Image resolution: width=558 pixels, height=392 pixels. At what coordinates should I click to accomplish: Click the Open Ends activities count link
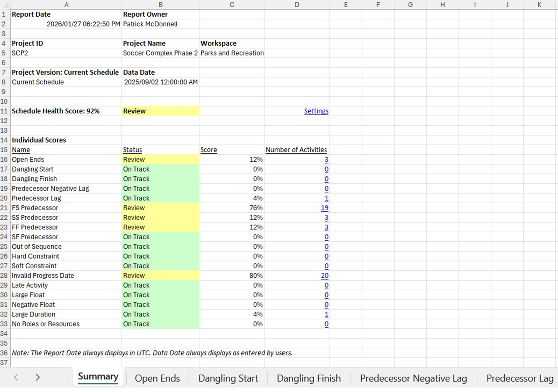pos(326,160)
